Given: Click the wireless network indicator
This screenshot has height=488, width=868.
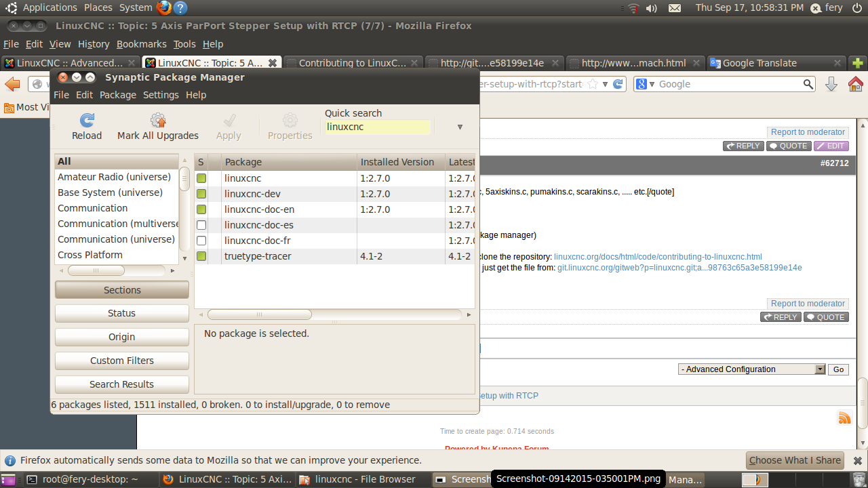Looking at the screenshot, I should point(633,8).
